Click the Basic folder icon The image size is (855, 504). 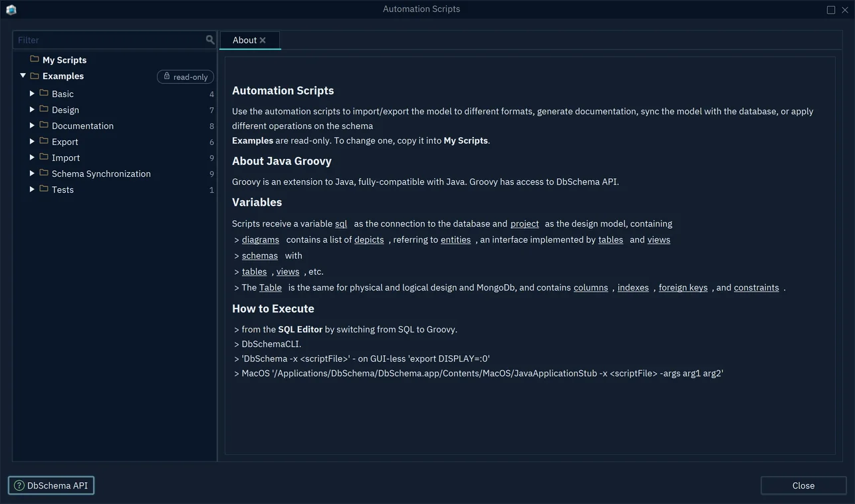(x=44, y=93)
